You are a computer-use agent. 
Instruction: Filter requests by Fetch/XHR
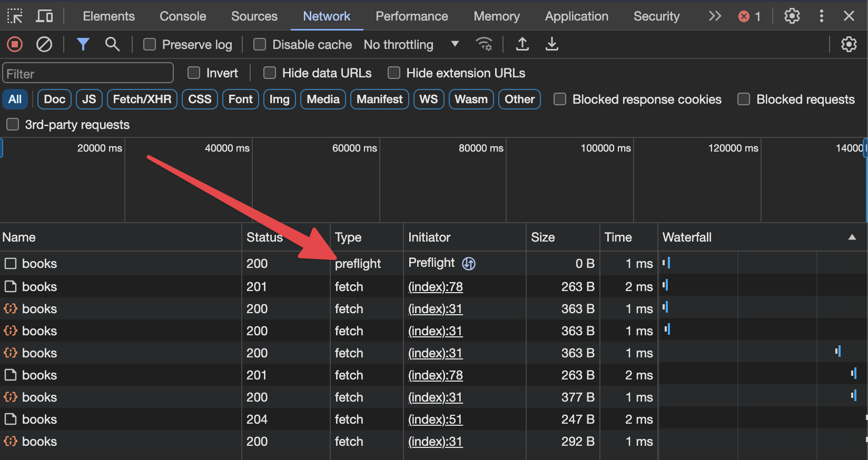click(x=142, y=99)
